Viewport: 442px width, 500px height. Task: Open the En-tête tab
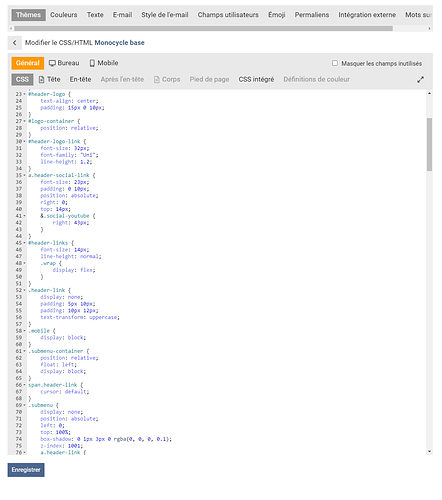(x=80, y=79)
